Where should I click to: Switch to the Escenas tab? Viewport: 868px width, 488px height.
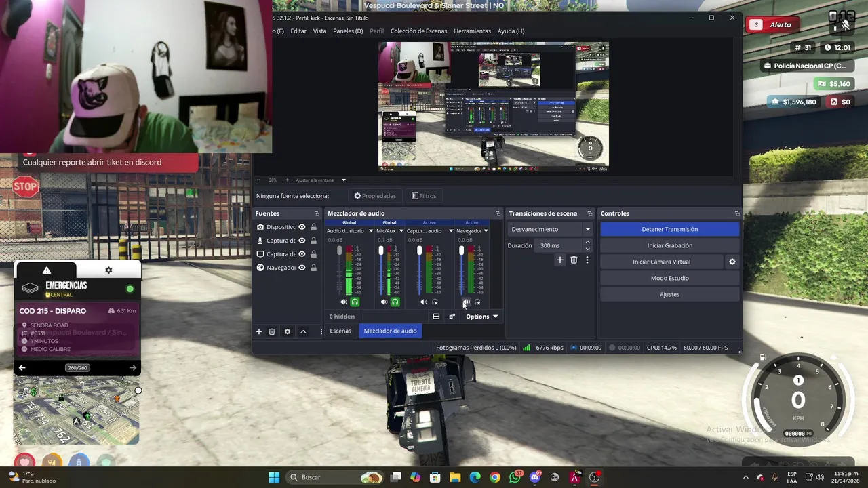(x=340, y=331)
